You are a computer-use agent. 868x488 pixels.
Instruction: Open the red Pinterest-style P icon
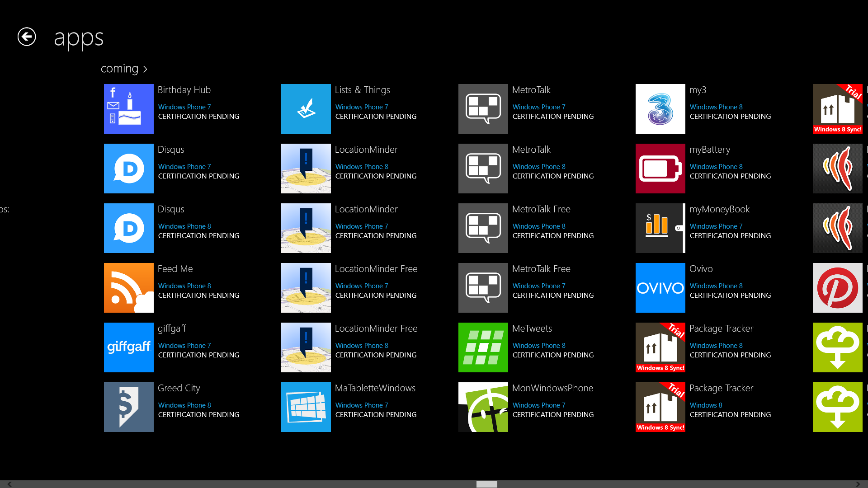(x=838, y=288)
